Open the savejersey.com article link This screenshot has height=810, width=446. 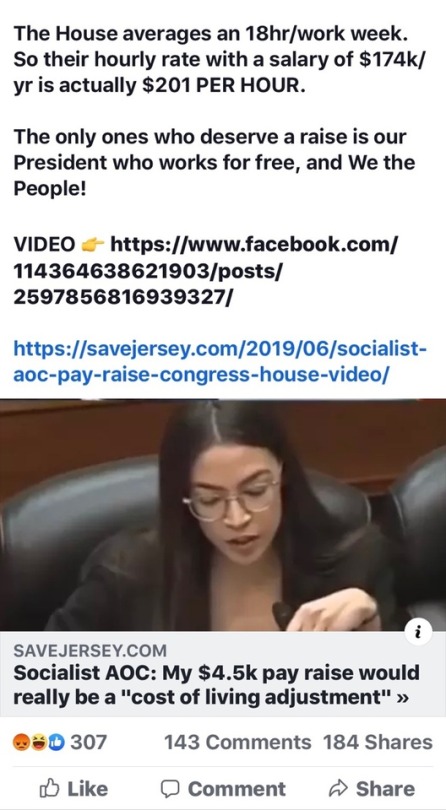coord(220,361)
